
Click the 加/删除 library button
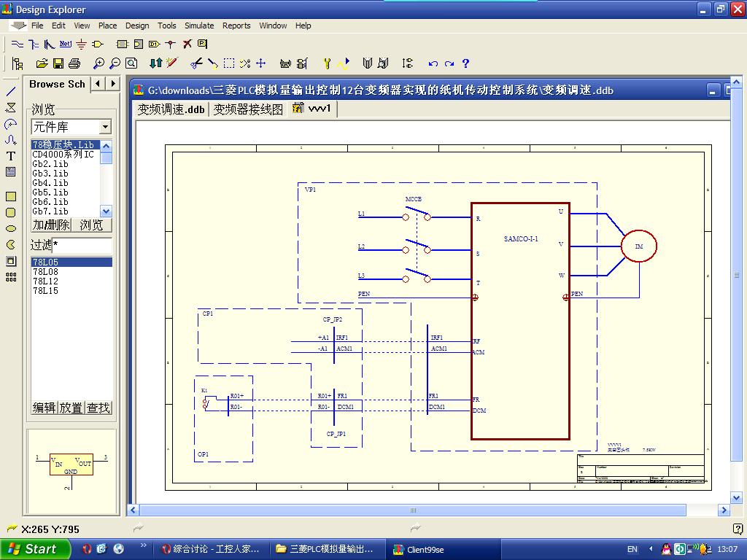click(50, 225)
